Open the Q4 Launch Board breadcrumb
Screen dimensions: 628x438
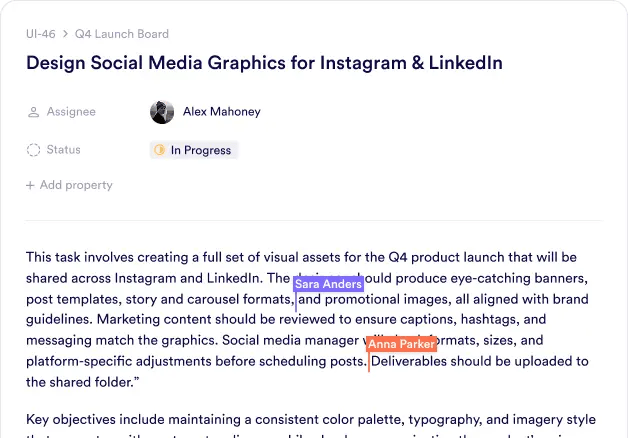coord(122,33)
